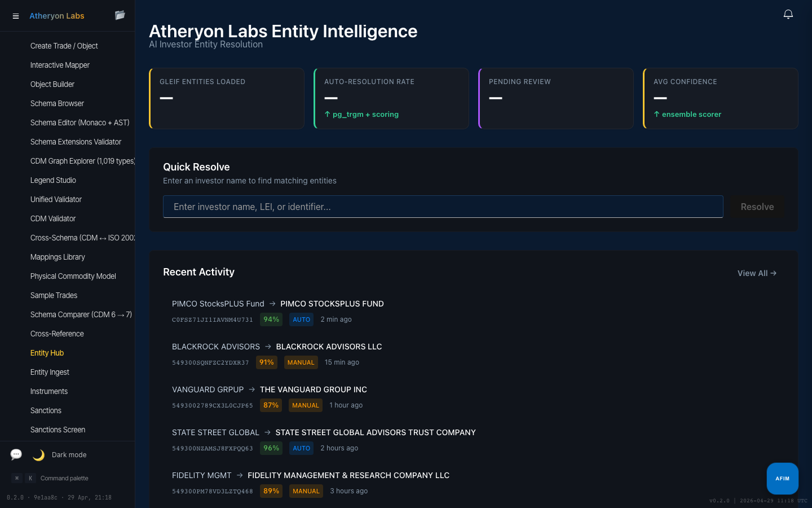Click LEI 549300PM78VD3LZTQ468

click(x=213, y=491)
